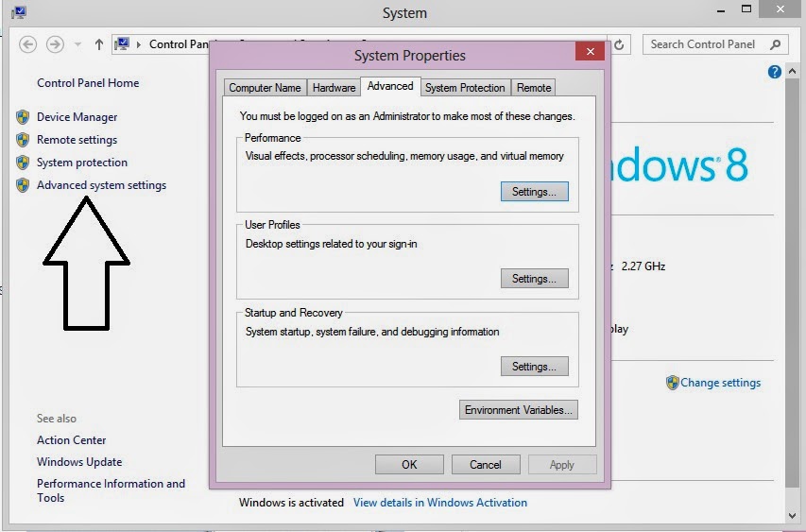Click the Apply button

click(x=562, y=465)
